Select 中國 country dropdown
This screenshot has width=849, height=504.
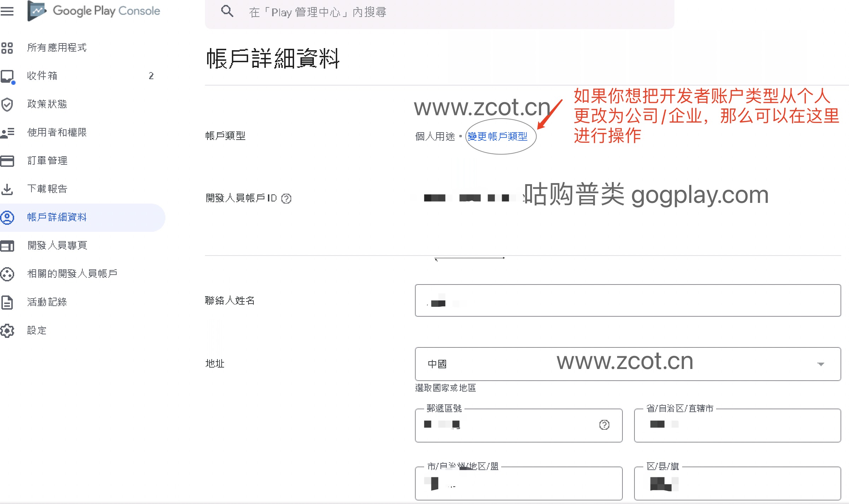click(626, 363)
